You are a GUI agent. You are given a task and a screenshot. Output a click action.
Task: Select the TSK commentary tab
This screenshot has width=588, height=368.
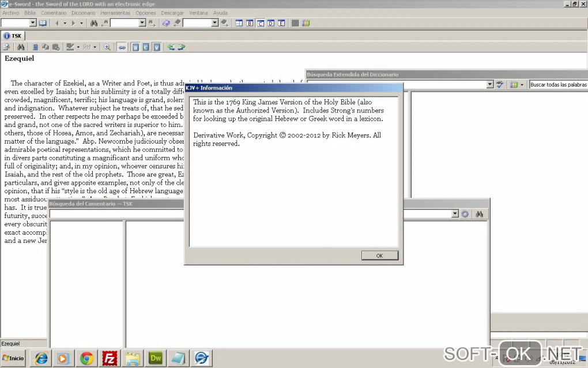click(x=13, y=36)
